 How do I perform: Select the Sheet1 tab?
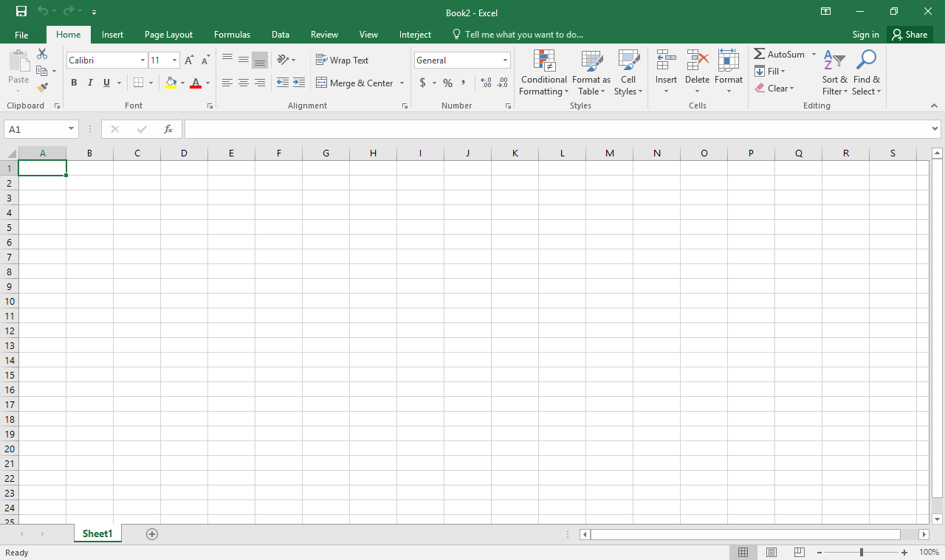(x=97, y=533)
